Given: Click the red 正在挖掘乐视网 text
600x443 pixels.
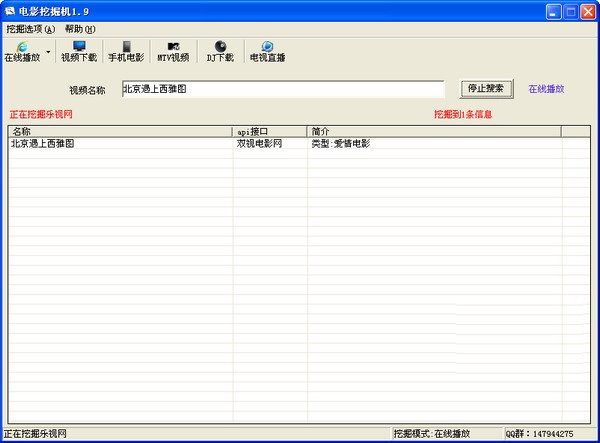Looking at the screenshot, I should 41,114.
